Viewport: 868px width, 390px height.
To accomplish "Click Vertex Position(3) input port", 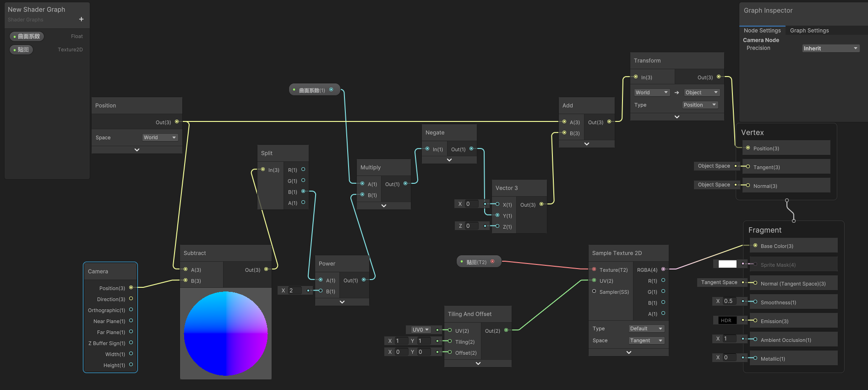I will coord(748,148).
